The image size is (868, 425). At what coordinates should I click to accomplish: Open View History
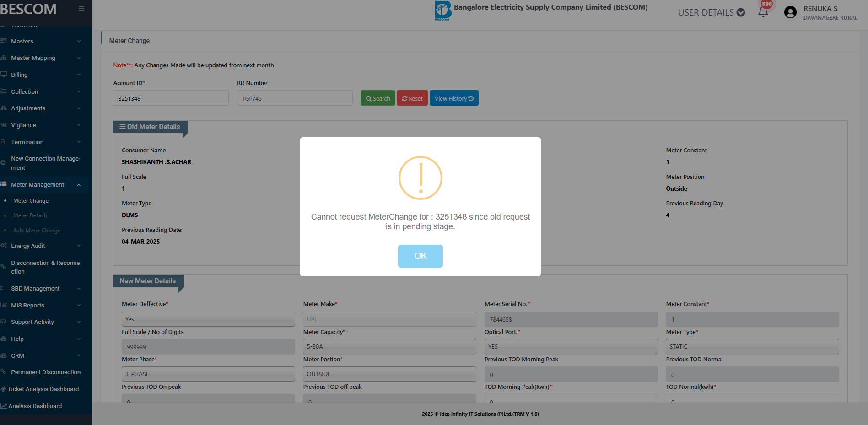click(454, 98)
